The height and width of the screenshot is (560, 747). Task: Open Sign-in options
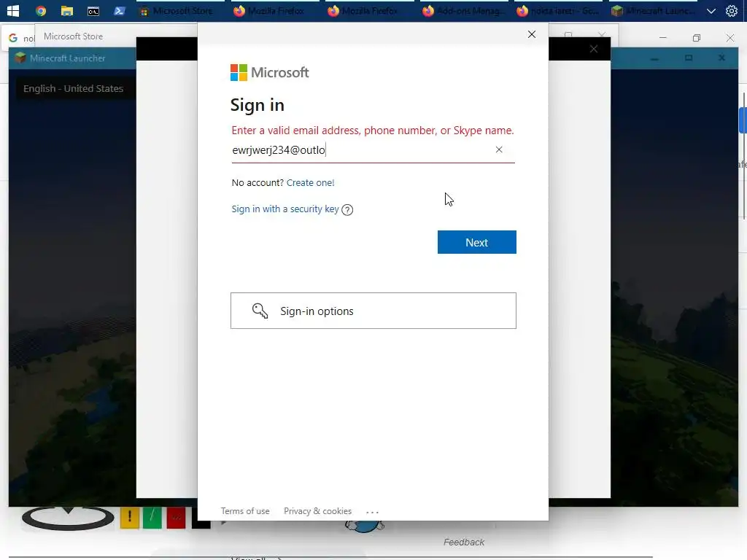pyautogui.click(x=373, y=311)
